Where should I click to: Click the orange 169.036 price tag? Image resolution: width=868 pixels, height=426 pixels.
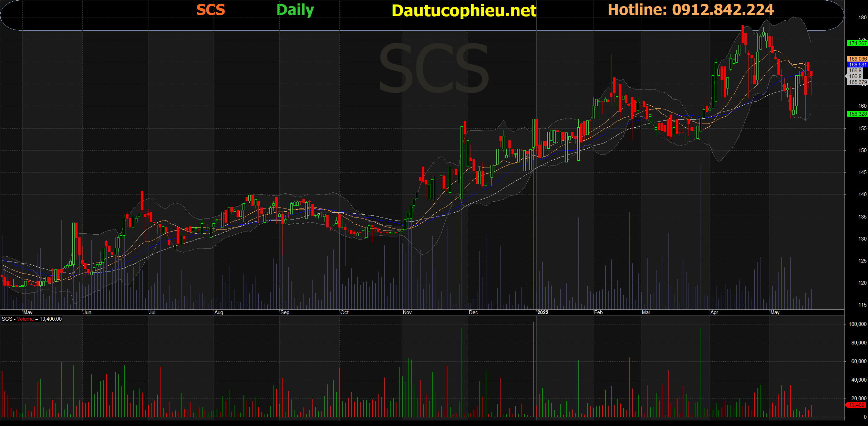tap(857, 59)
